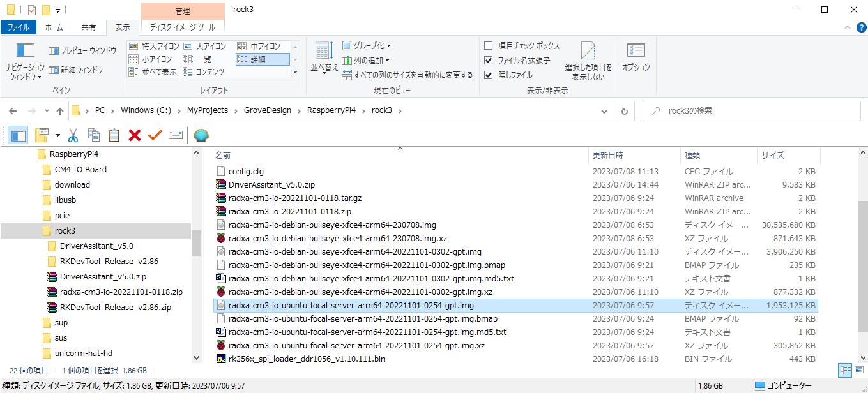Image resolution: width=868 pixels, height=393 pixels.
Task: Uncheck ファイル名拡張子 checkbox
Action: coord(489,61)
